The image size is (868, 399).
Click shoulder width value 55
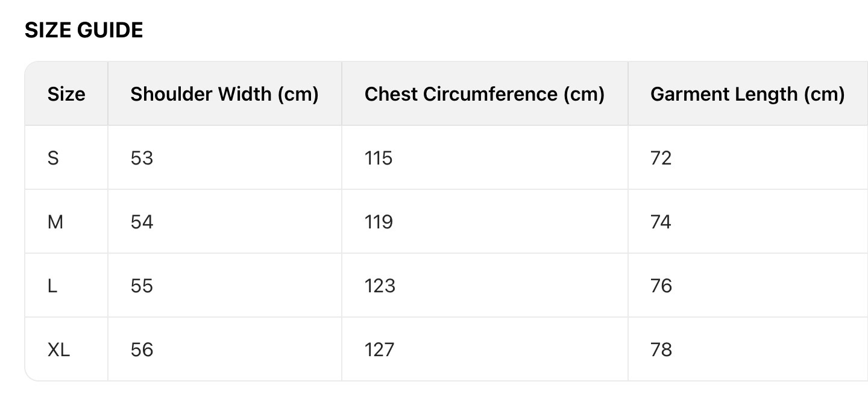click(x=142, y=286)
